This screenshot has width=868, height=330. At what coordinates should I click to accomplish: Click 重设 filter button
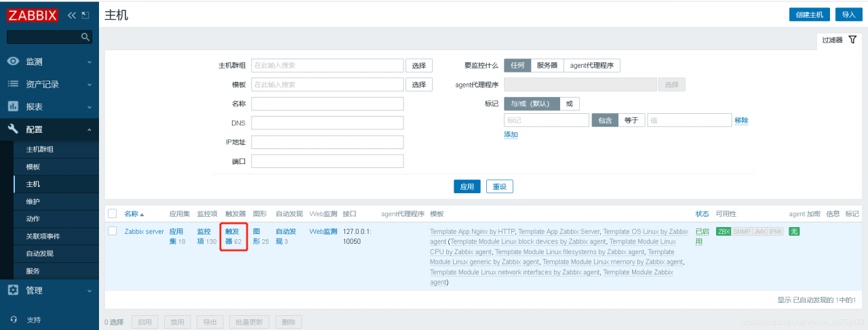[x=500, y=186]
